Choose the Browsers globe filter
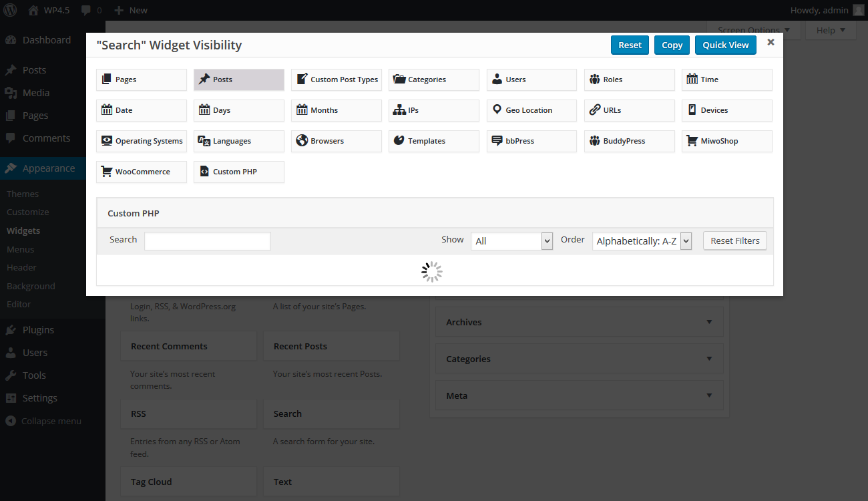Screen dimensions: 868x501 [x=337, y=141]
